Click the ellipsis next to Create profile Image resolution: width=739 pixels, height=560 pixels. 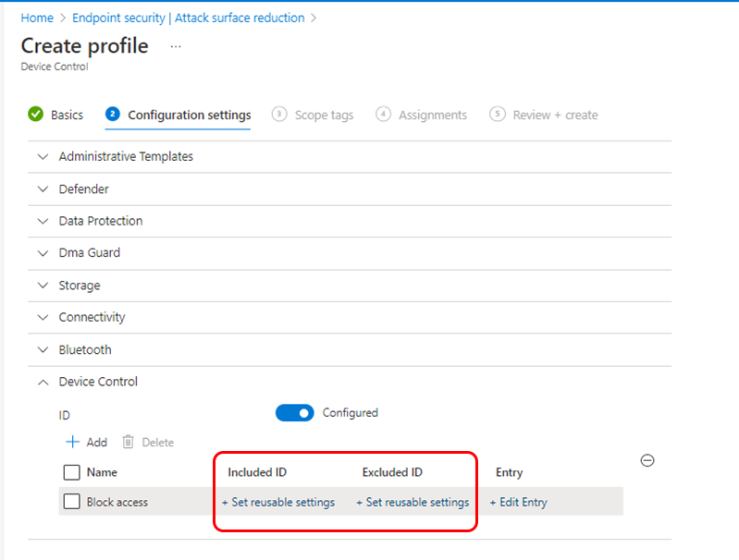[x=176, y=46]
